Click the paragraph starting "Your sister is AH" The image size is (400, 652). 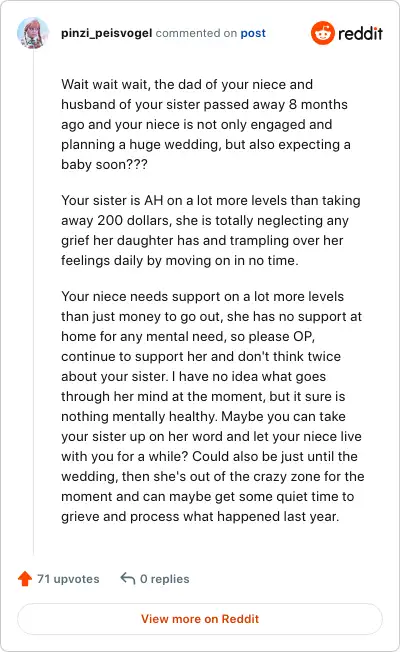tap(211, 230)
